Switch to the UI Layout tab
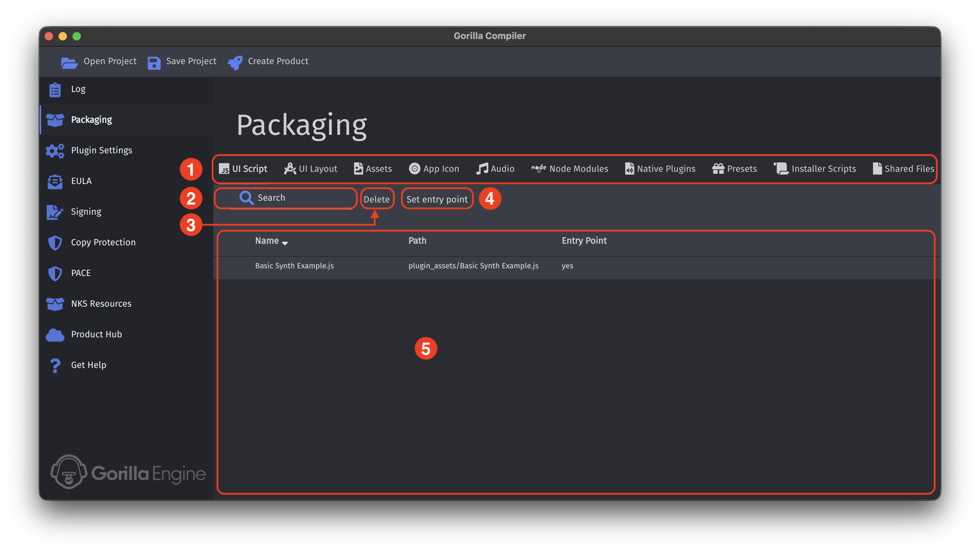Viewport: 980px width, 552px height. point(311,169)
